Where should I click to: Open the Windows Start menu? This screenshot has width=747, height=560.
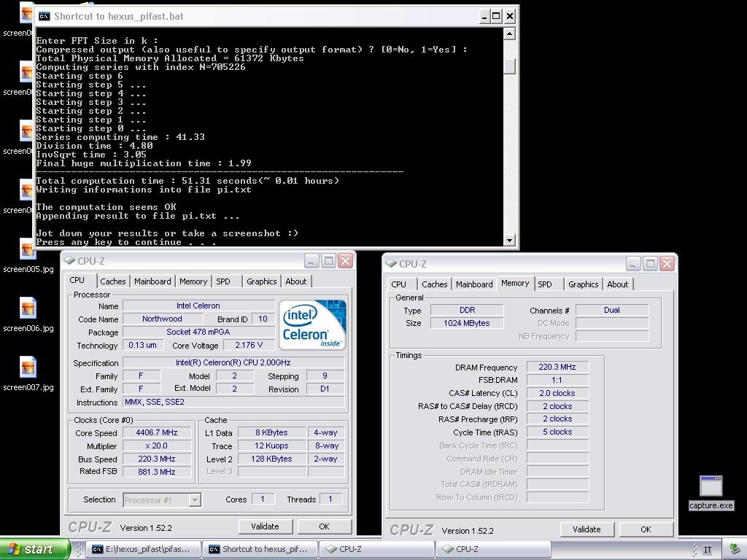click(x=34, y=549)
